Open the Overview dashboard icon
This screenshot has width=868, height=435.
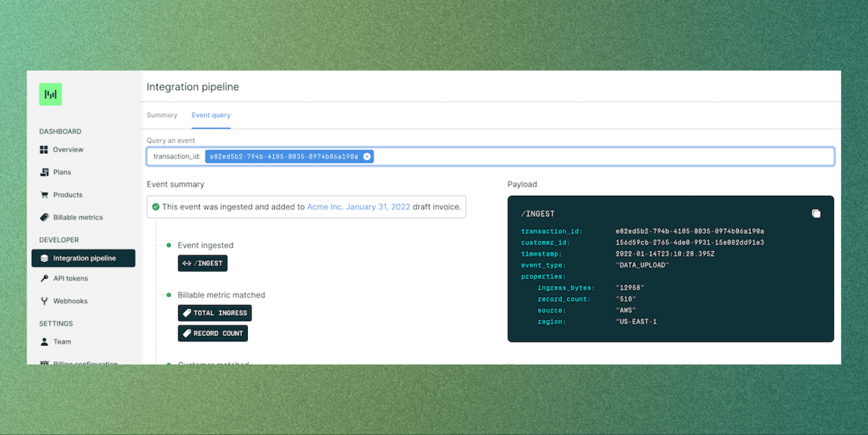45,149
